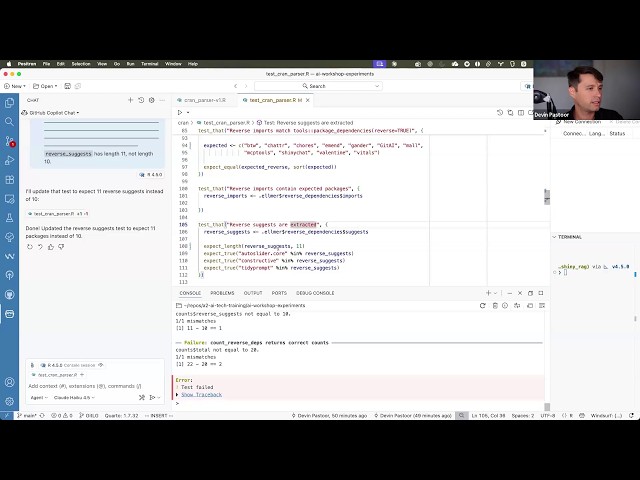Click the editor vertical scrollbar thumb

click(x=547, y=197)
